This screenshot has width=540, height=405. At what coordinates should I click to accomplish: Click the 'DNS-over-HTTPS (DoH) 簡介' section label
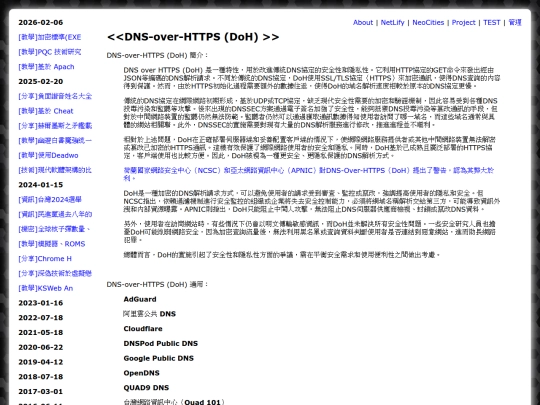(x=157, y=55)
